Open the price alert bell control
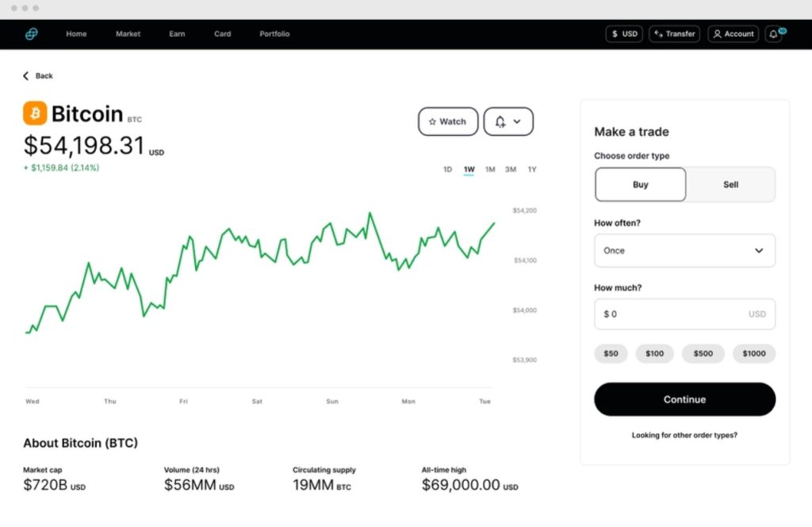The image size is (812, 527). tap(500, 121)
